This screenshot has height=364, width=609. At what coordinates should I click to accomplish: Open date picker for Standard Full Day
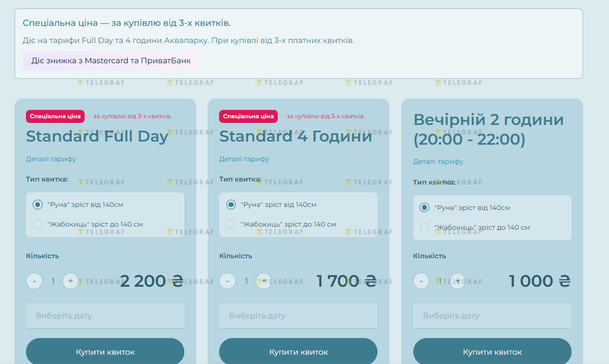coord(105,316)
